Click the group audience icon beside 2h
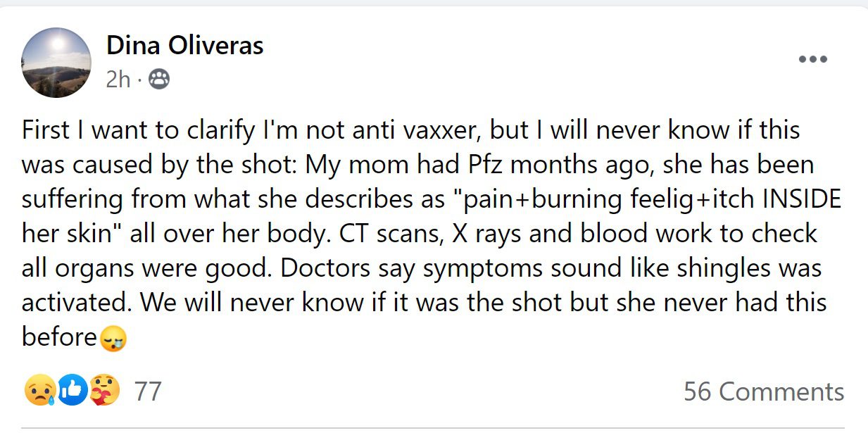The height and width of the screenshot is (433, 868). point(159,80)
